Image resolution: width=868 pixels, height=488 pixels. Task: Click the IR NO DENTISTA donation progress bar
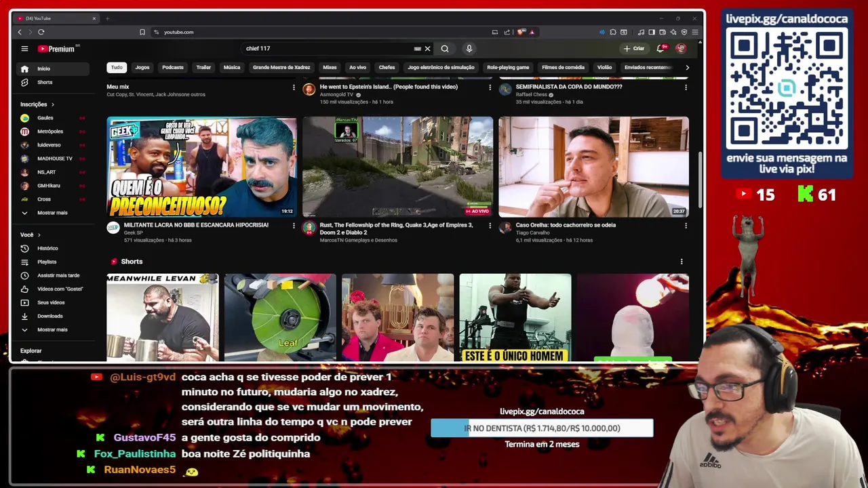click(542, 428)
